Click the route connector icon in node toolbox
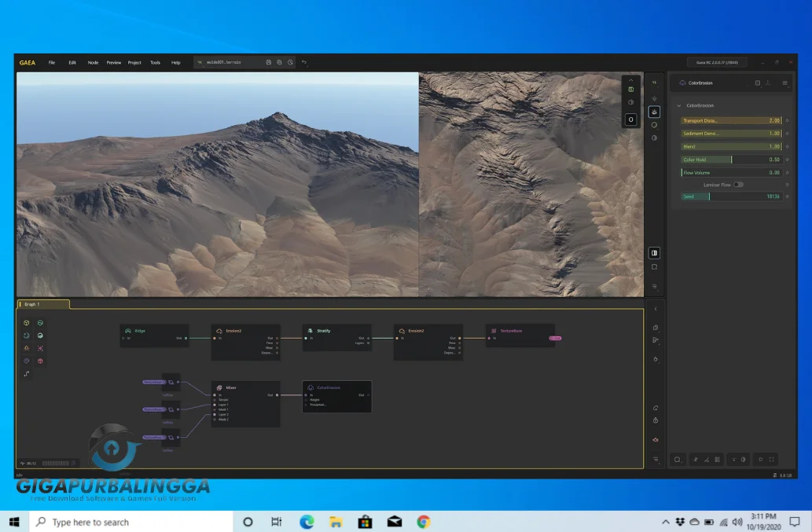812x532 pixels. point(27,373)
